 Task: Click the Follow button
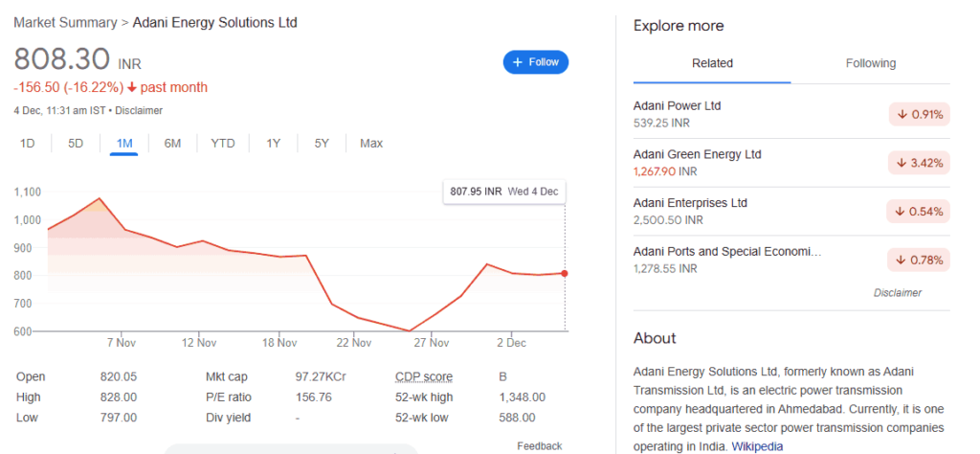pos(536,62)
